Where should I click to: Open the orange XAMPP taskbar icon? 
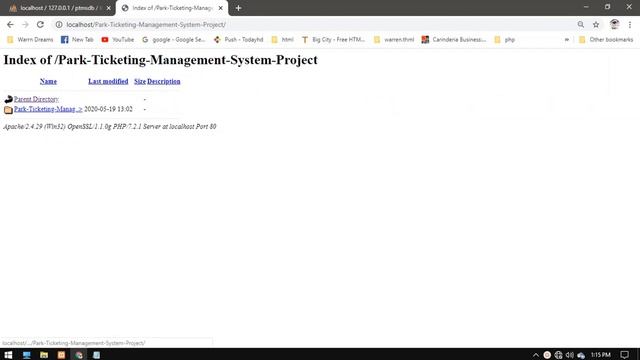(61, 355)
